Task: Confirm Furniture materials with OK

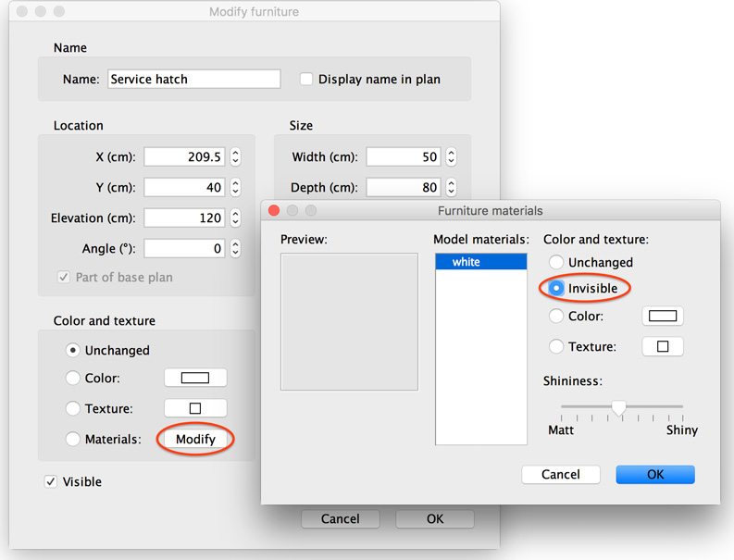Action: [655, 474]
